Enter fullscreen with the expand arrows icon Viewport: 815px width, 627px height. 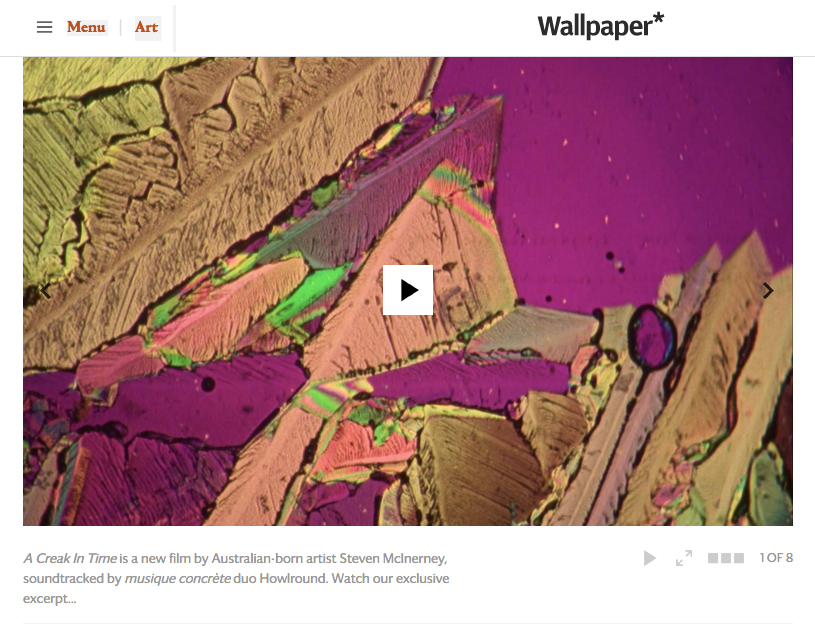click(684, 558)
